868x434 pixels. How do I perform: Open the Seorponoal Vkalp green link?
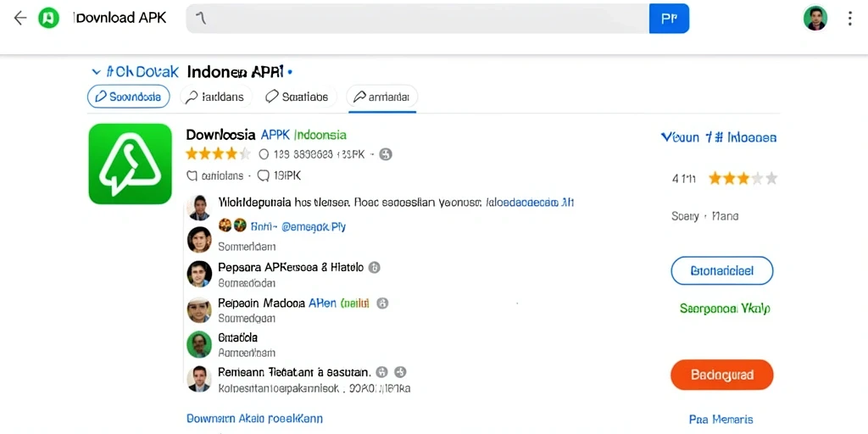pyautogui.click(x=725, y=309)
